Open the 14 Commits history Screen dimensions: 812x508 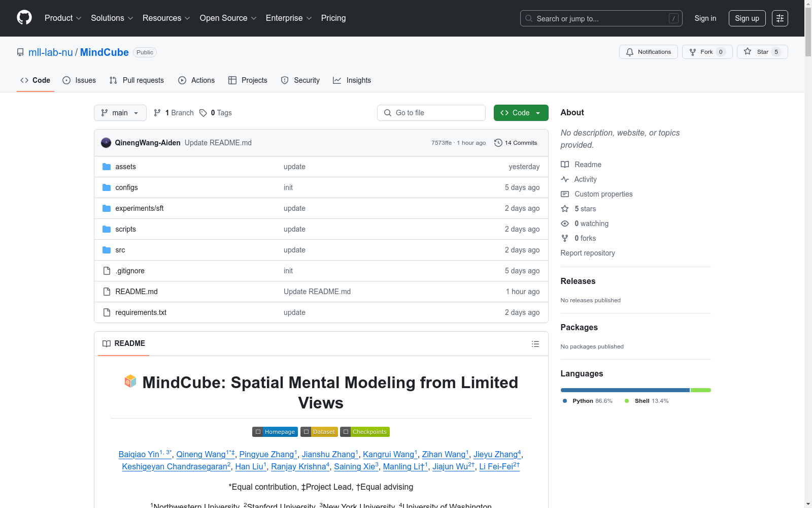click(x=516, y=143)
